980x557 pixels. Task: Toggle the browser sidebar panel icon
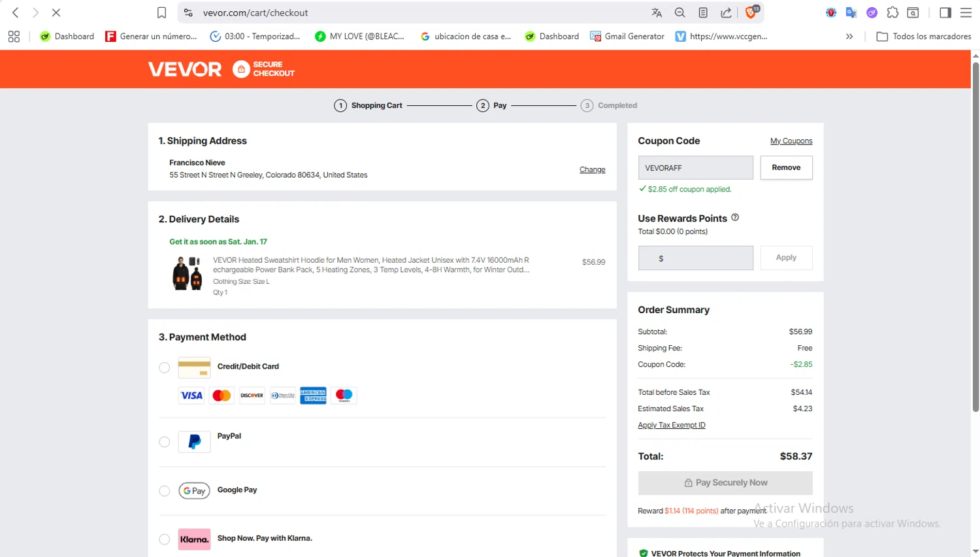coord(945,12)
